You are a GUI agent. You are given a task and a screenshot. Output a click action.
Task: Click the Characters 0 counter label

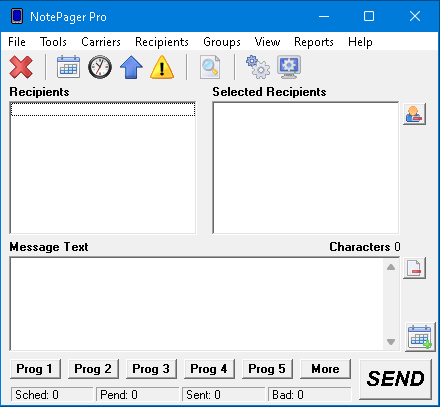tap(365, 247)
